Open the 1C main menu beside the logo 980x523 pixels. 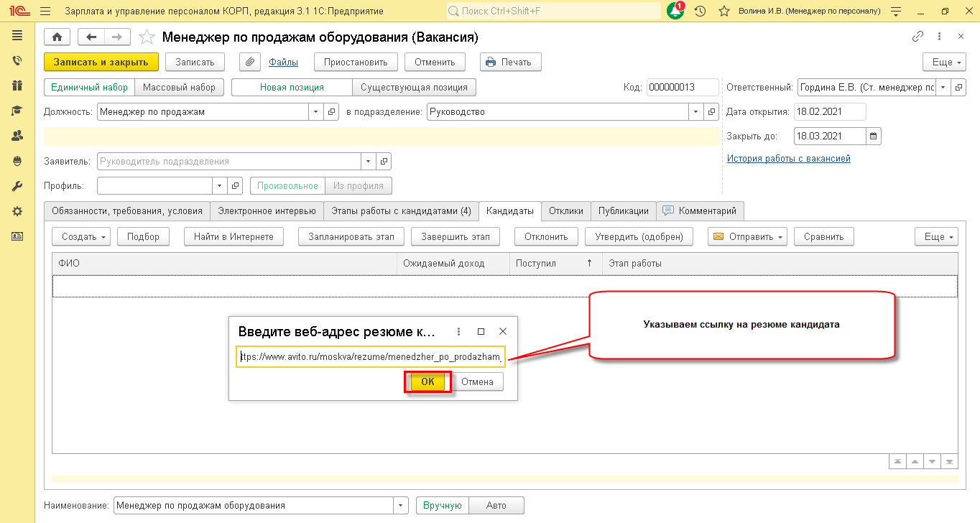(x=46, y=11)
